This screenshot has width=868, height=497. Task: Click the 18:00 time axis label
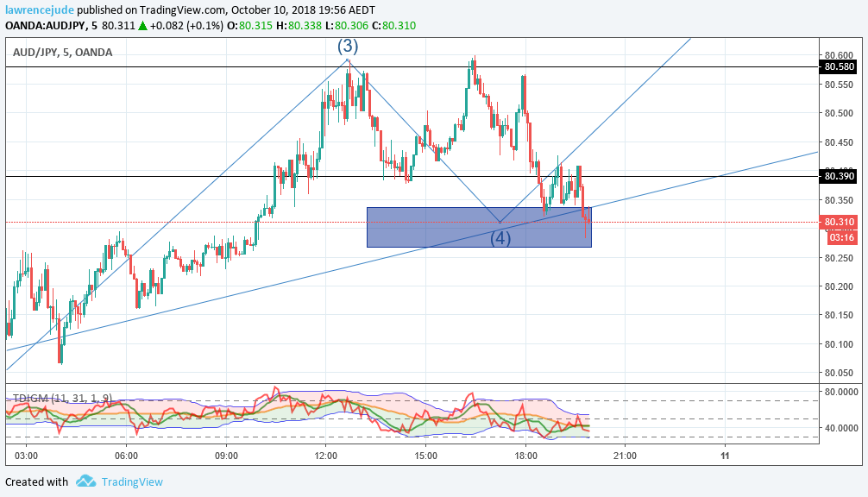click(x=525, y=456)
